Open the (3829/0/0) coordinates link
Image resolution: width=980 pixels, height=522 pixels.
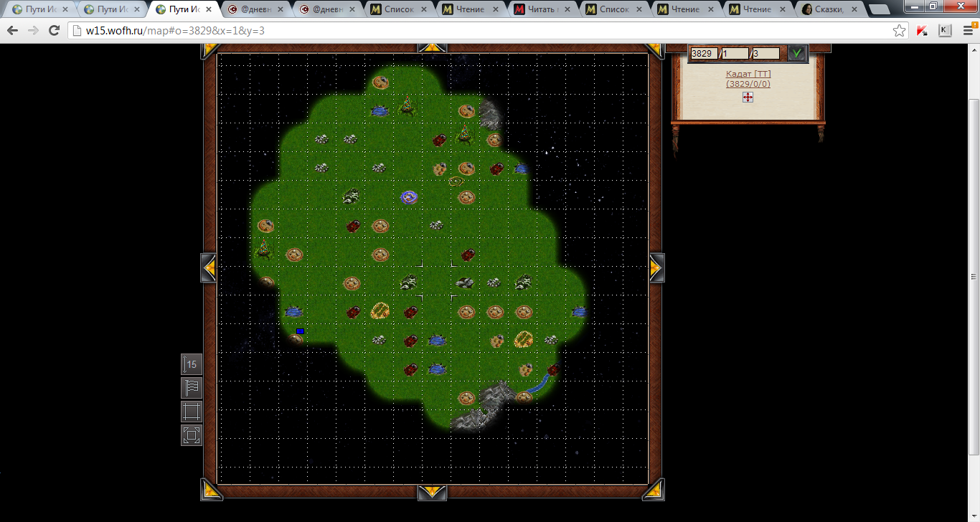pos(748,84)
